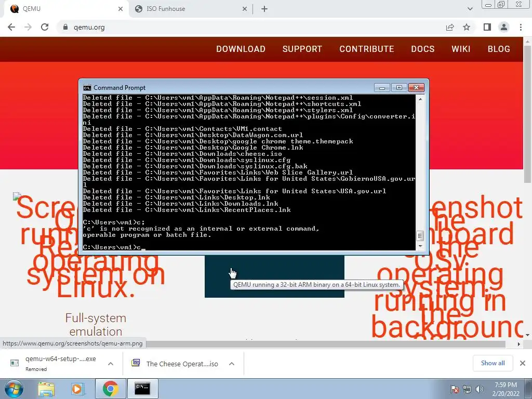Open the Windows Start menu
Screen dimensions: 532x399
pyautogui.click(x=14, y=389)
